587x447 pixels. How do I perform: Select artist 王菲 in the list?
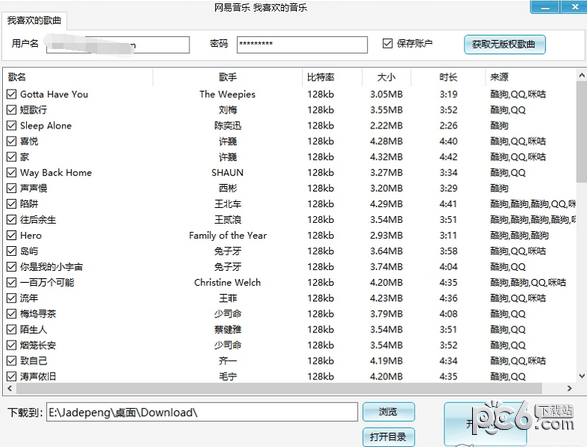coord(228,298)
